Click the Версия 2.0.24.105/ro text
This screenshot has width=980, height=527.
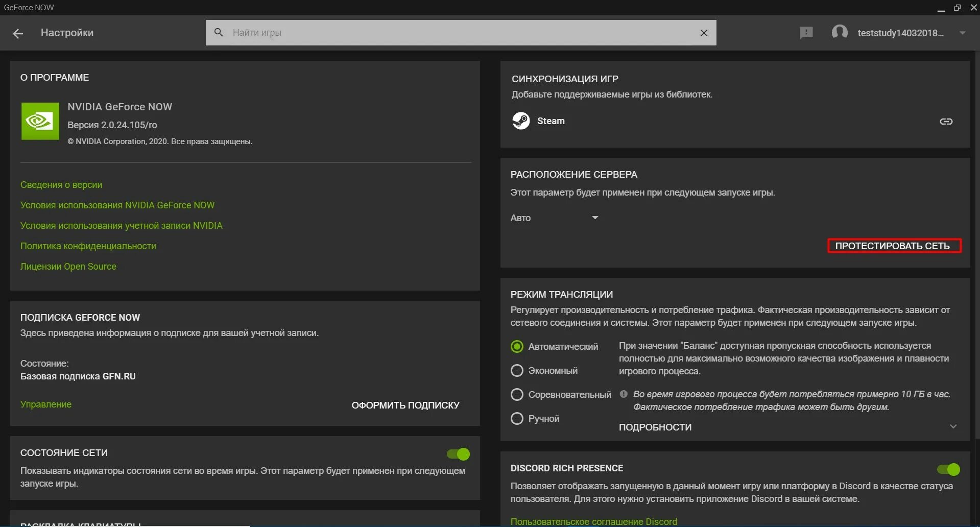tap(112, 125)
